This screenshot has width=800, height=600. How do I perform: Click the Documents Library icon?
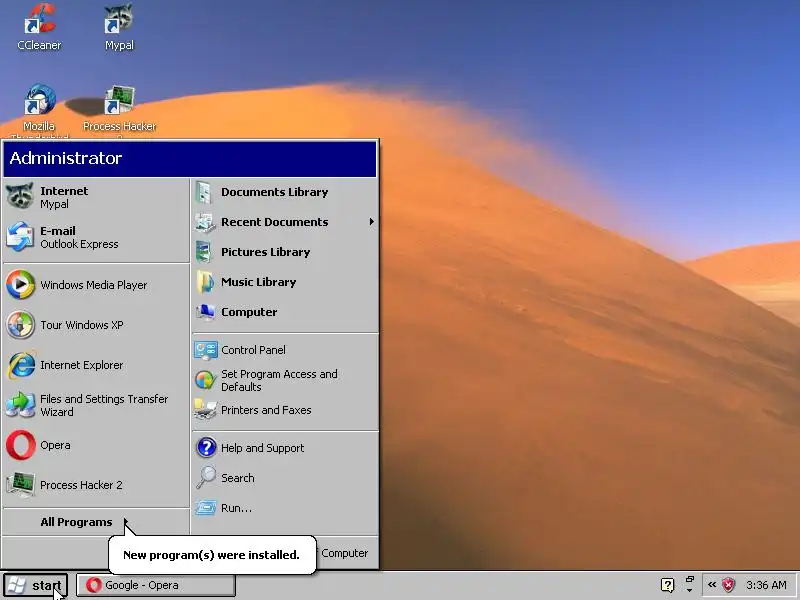tap(205, 192)
